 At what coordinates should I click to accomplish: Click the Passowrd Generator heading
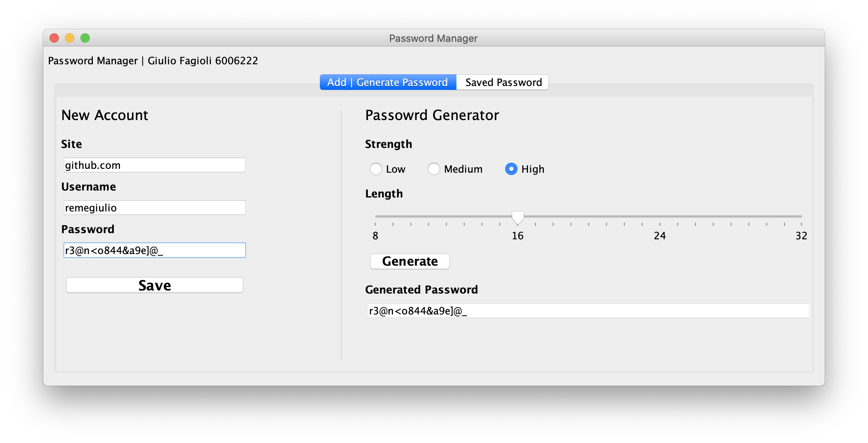pyautogui.click(x=432, y=115)
